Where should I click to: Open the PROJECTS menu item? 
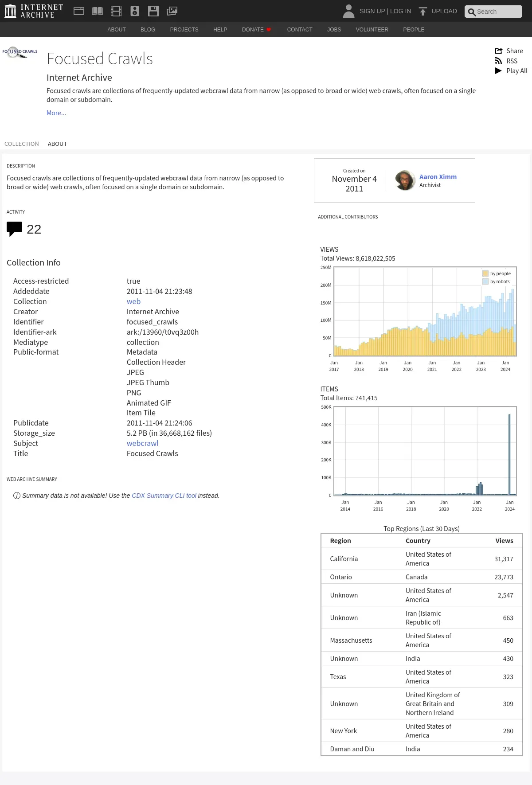[184, 30]
